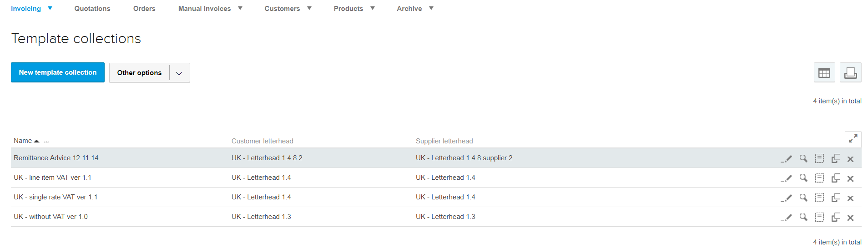Delete UK - without VAT ver 1.0 collection
This screenshot has height=249, width=868.
pos(850,218)
